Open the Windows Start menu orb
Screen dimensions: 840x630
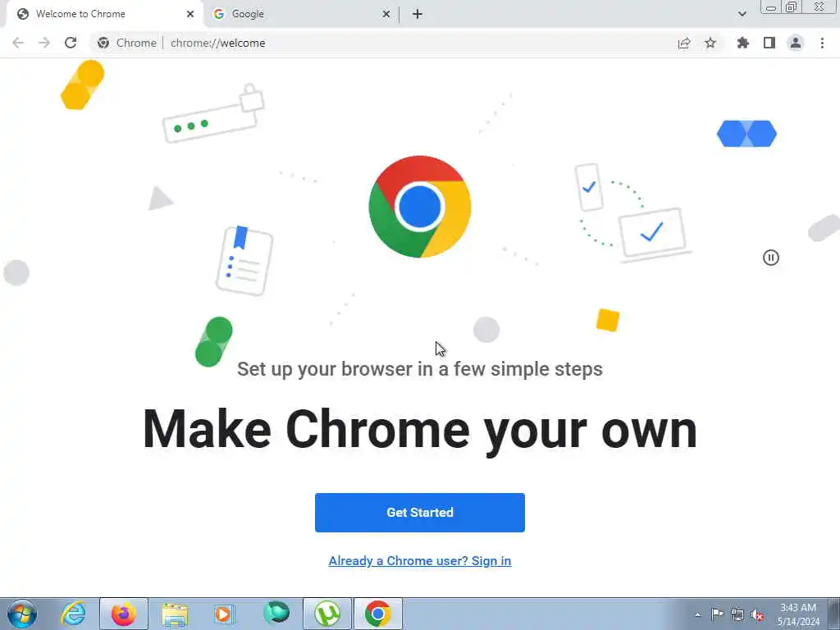(22, 614)
